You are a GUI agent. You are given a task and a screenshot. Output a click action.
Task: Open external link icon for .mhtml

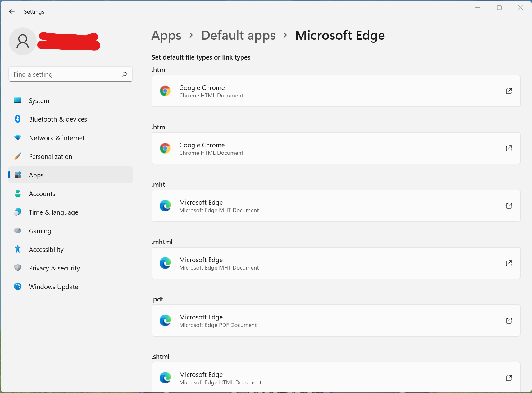[x=509, y=263]
